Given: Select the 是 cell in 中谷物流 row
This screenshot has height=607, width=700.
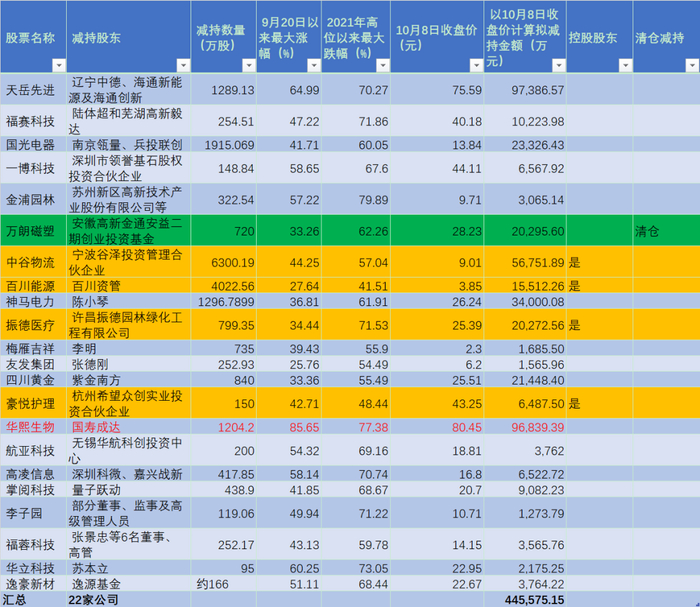Looking at the screenshot, I should 599,262.
